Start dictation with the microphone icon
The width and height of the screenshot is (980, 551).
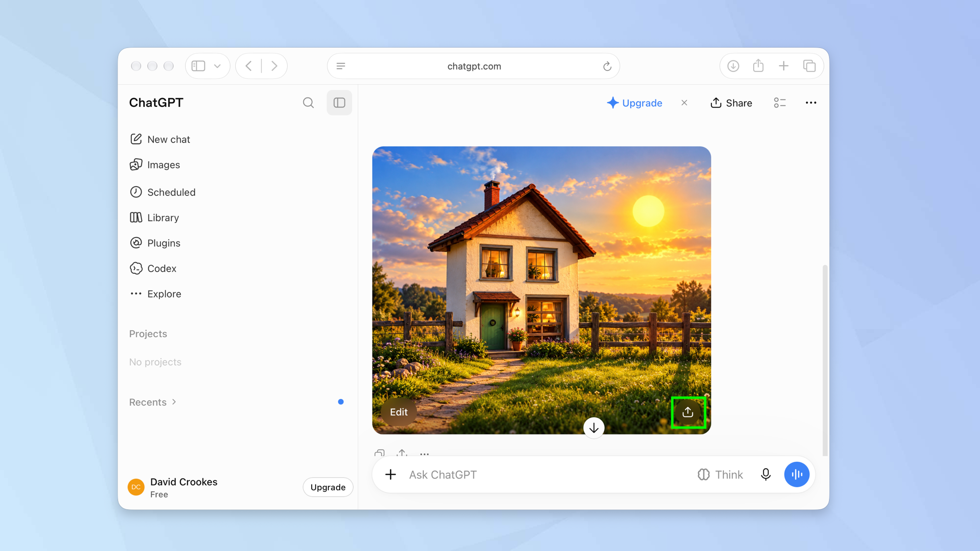[765, 475]
